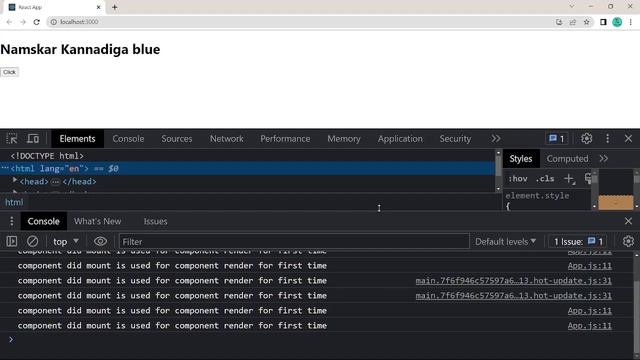Open the Chrome three-dot menu

pyautogui.click(x=631, y=22)
